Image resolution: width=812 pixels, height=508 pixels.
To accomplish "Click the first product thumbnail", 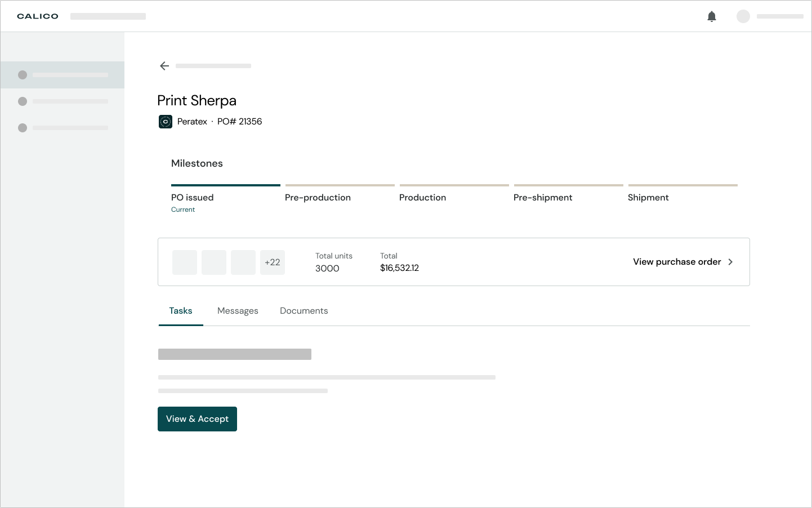I will click(x=185, y=262).
